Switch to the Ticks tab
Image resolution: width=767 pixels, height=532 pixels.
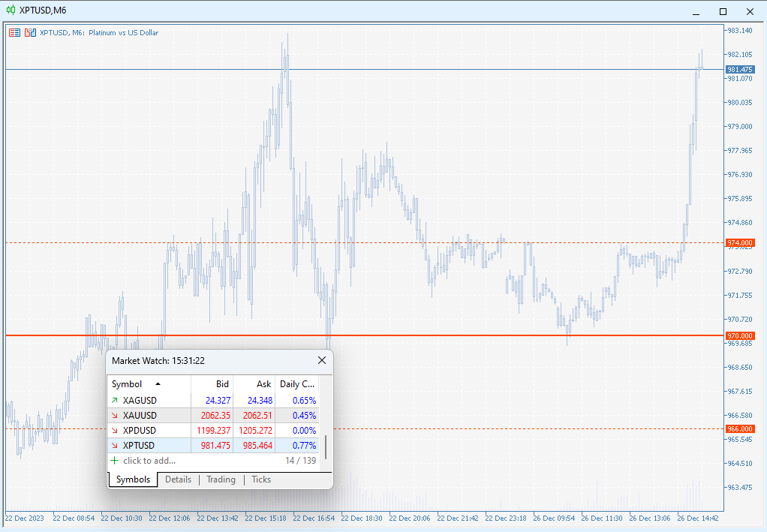261,479
